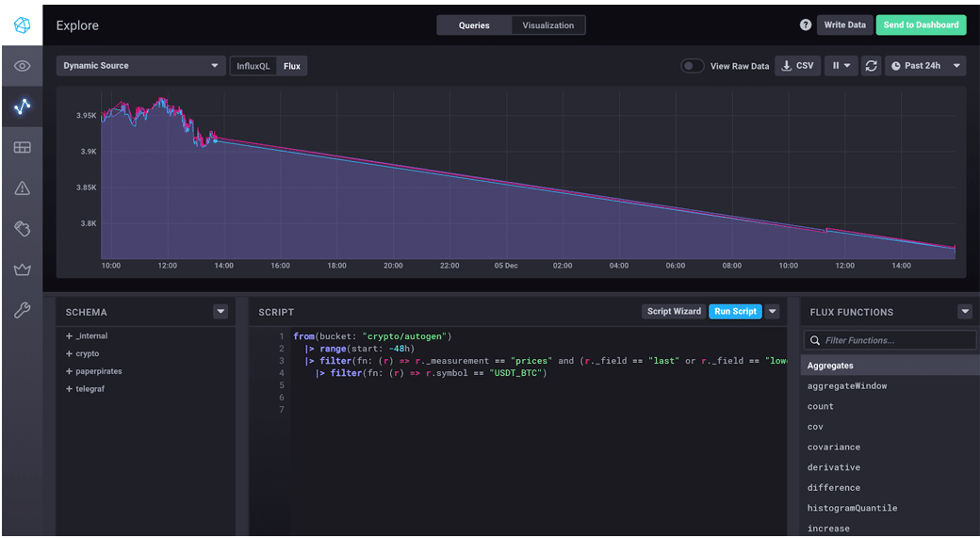Open the wrench Configuration icon
Screen dimensions: 980x538
coord(22,311)
